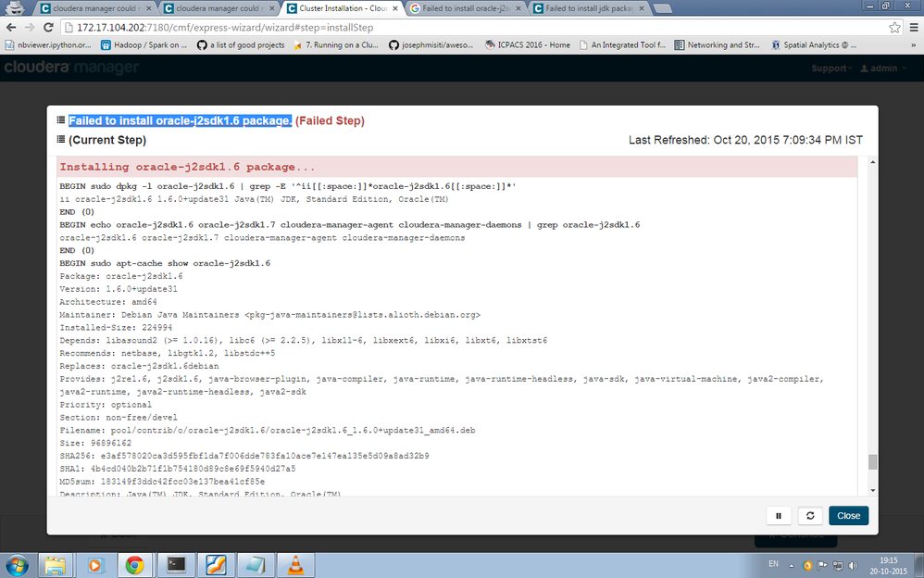Switch to second 'cloudera manager could' tab
The image size is (924, 578).
pos(218,8)
